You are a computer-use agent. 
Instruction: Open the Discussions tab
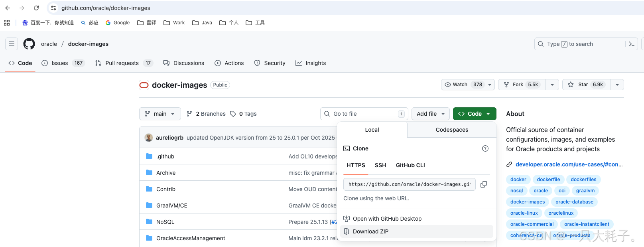click(x=184, y=63)
